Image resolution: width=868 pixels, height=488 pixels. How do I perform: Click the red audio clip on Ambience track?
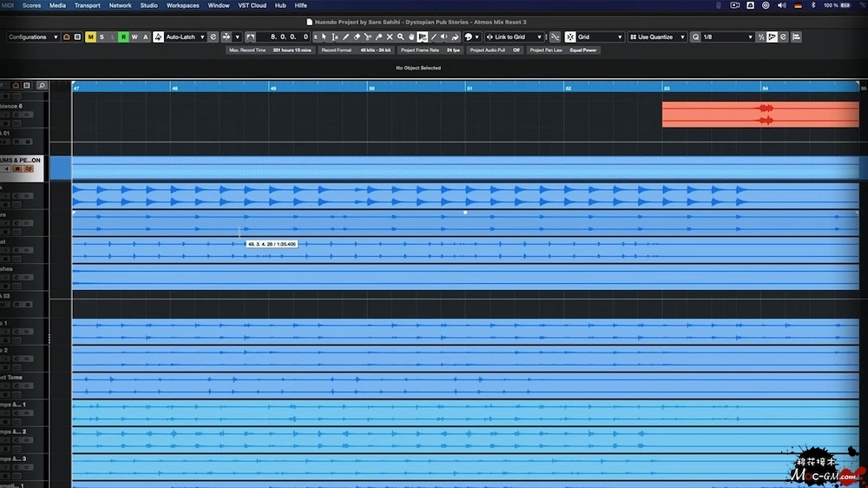pyautogui.click(x=759, y=115)
